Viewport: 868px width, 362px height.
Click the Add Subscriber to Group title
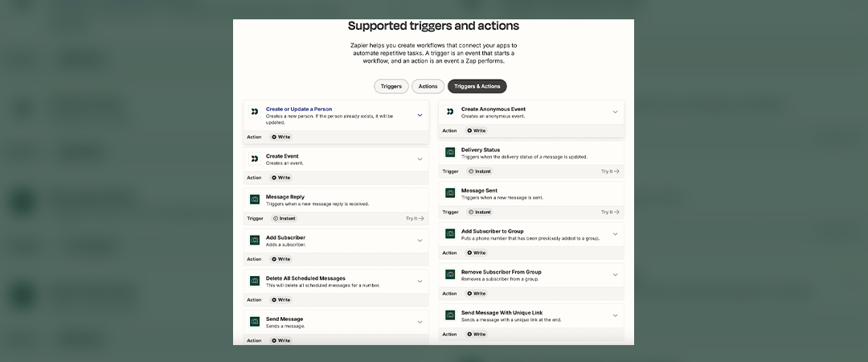[492, 231]
